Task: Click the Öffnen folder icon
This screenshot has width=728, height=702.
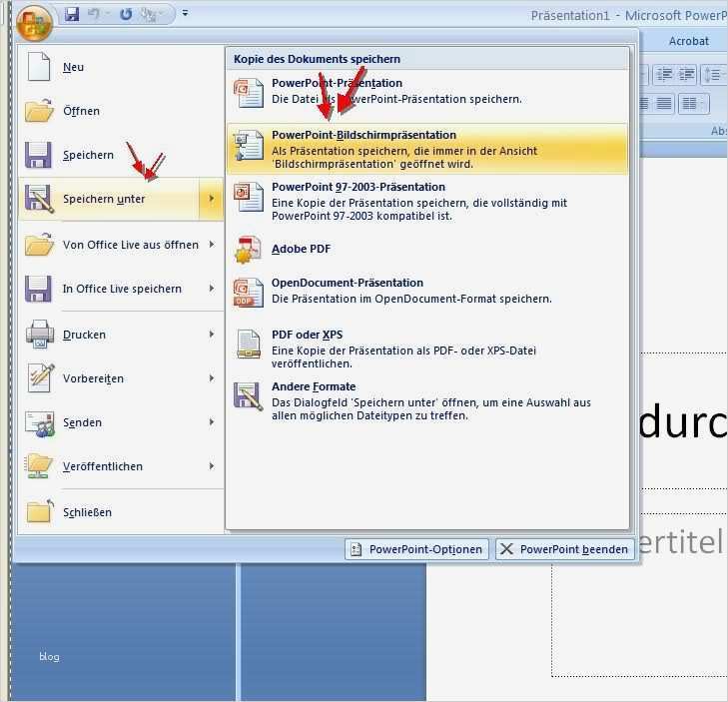Action: coord(39,111)
